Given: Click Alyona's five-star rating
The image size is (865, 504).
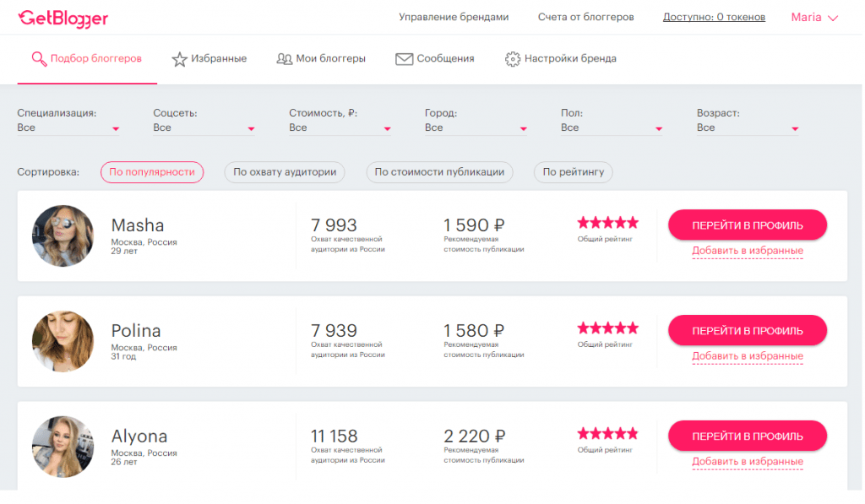Looking at the screenshot, I should pyautogui.click(x=607, y=434).
